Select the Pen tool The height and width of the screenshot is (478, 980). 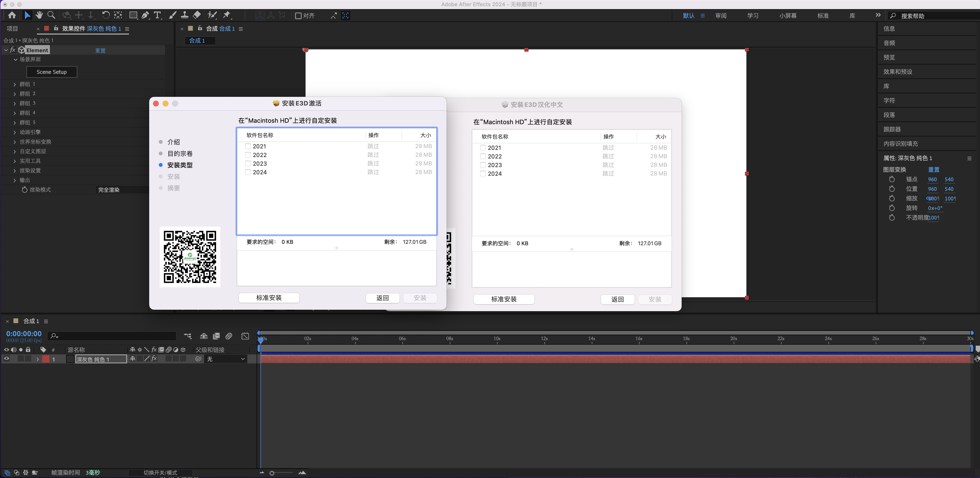coord(145,15)
